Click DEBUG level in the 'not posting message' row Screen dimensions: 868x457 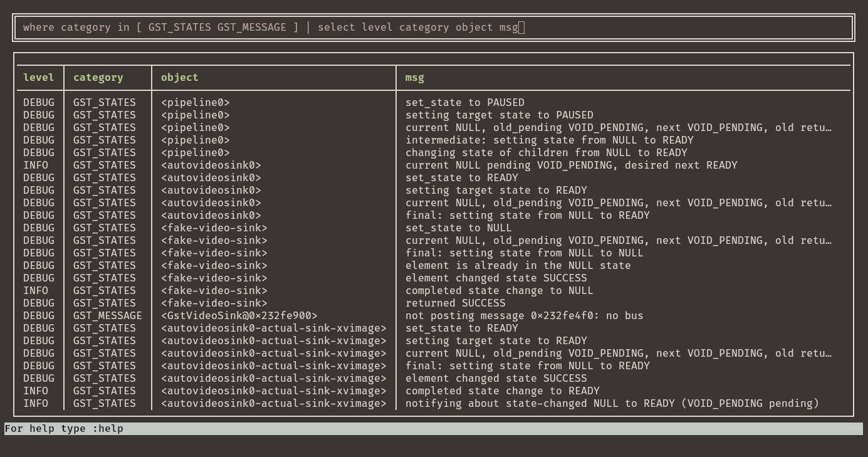39,316
